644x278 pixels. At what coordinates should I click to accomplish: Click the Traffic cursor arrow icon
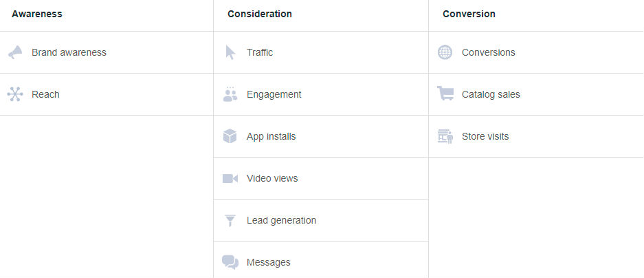coord(230,52)
